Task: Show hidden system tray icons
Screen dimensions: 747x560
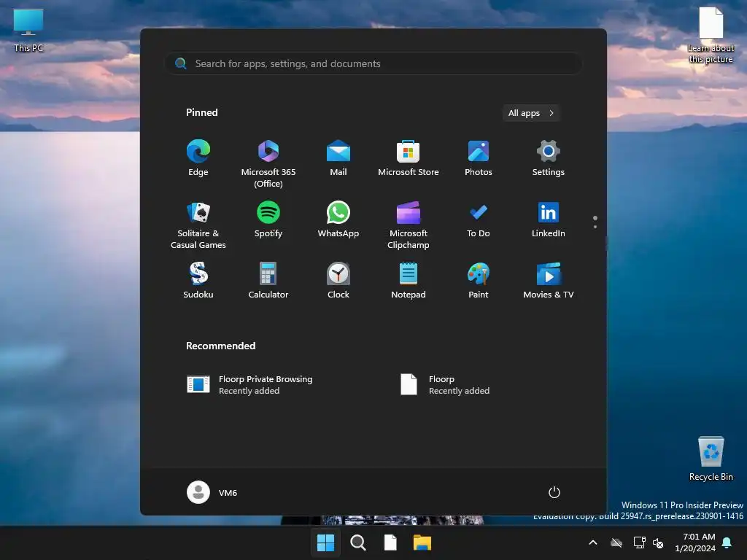Action: click(593, 542)
